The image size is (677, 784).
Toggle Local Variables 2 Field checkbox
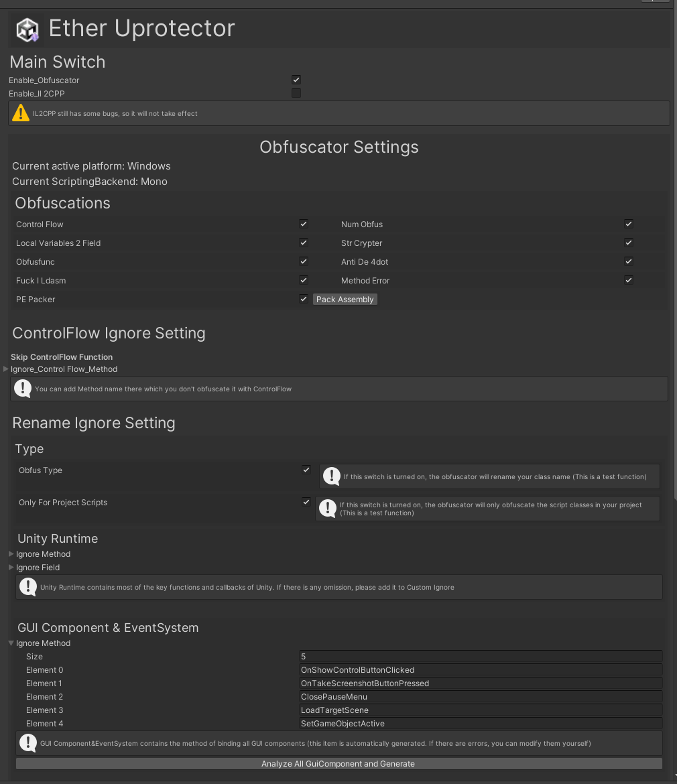(x=304, y=243)
